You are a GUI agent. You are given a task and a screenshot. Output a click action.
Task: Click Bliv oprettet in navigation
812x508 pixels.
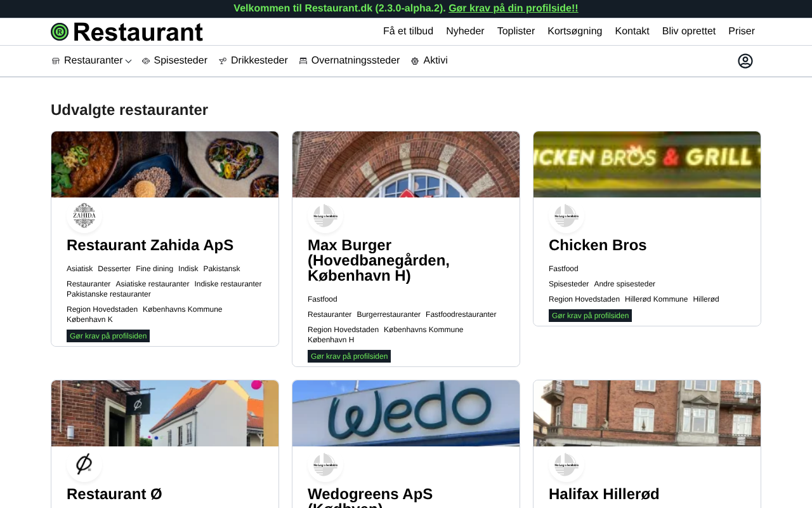[689, 31]
